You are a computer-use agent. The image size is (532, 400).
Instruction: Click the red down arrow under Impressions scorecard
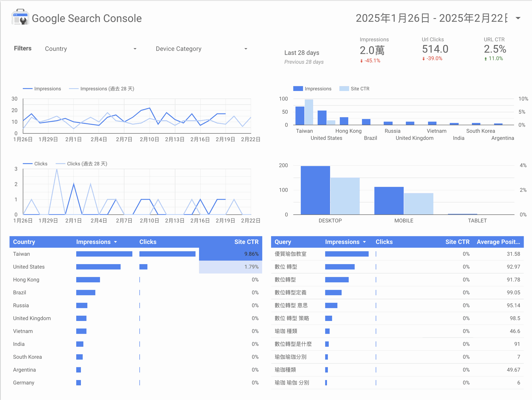(x=361, y=61)
